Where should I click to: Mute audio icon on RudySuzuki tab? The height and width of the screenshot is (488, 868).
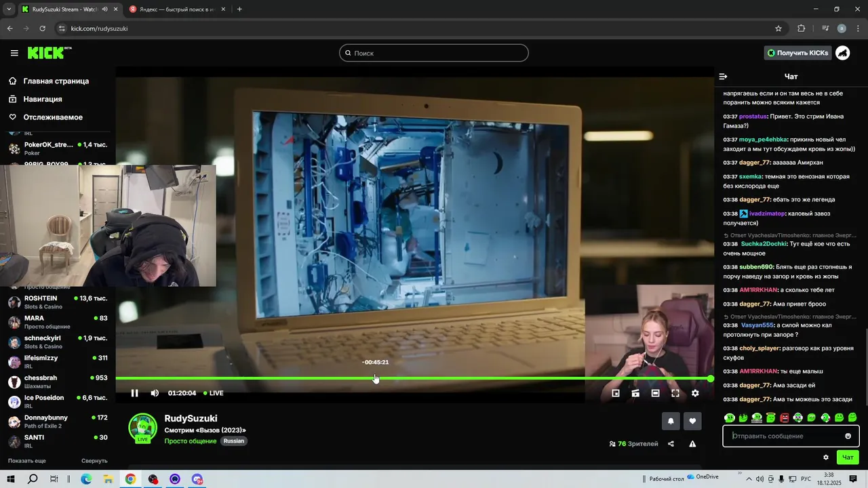(x=104, y=9)
